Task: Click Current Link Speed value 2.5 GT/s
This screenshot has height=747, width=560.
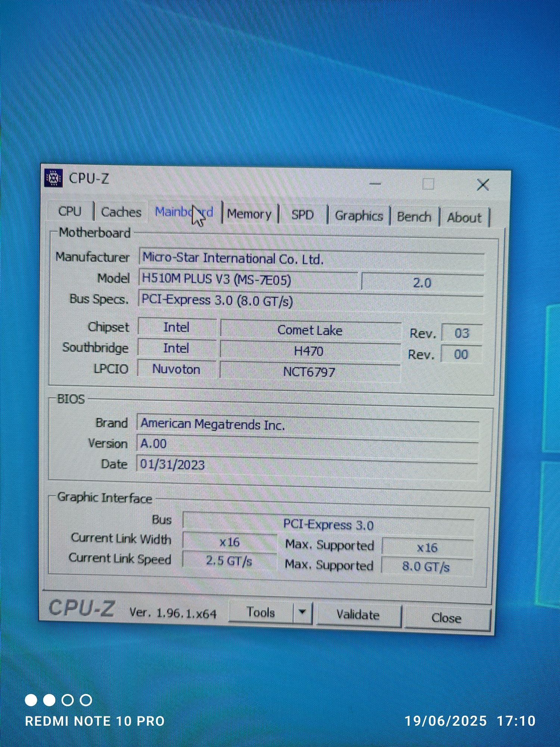Action: 229,561
